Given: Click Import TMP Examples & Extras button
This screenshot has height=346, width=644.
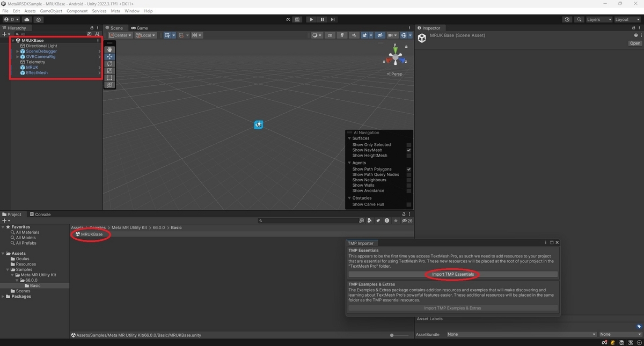Looking at the screenshot, I should coord(453,308).
